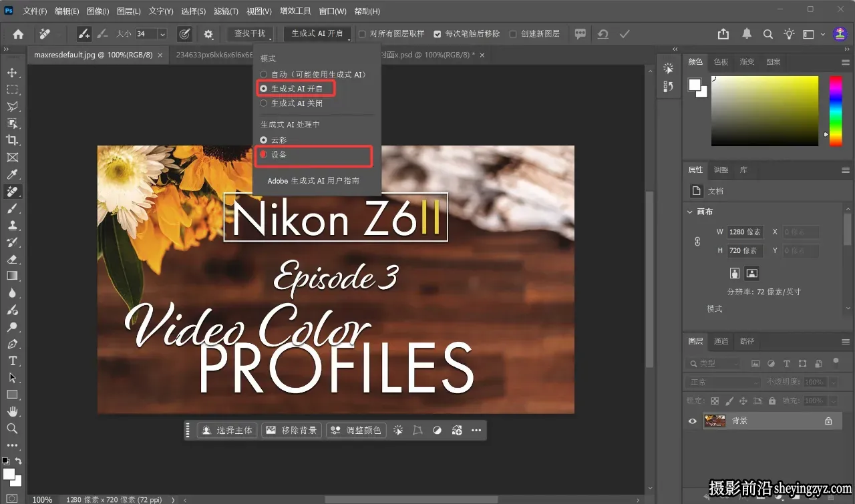Select the Rectangular Marquee tool
The image size is (855, 504).
[12, 89]
